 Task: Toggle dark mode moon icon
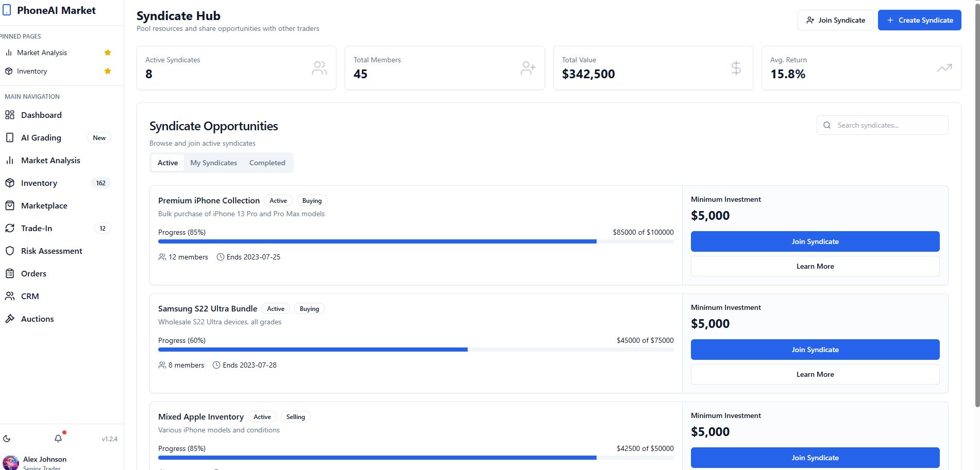click(x=7, y=439)
